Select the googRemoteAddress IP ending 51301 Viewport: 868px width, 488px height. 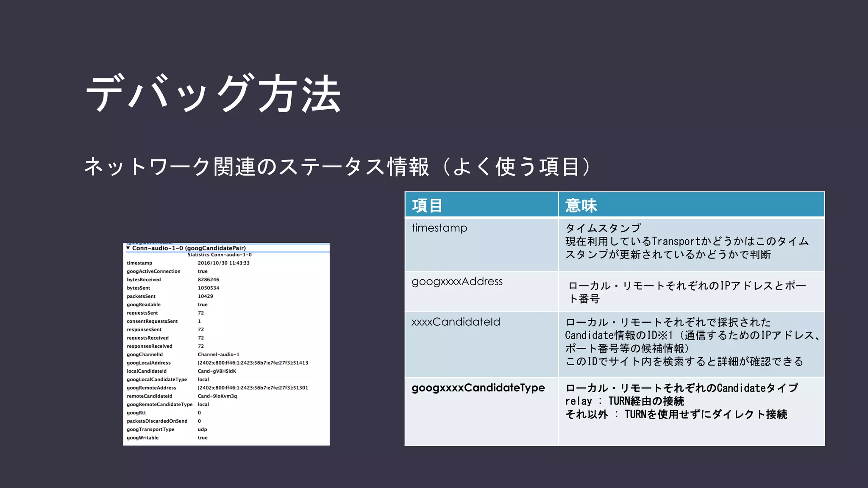253,388
